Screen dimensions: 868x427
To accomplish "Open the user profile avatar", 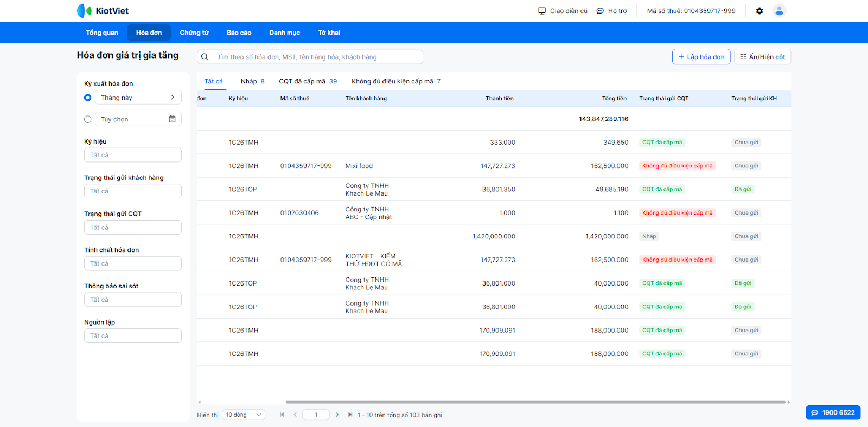I will pyautogui.click(x=779, y=11).
